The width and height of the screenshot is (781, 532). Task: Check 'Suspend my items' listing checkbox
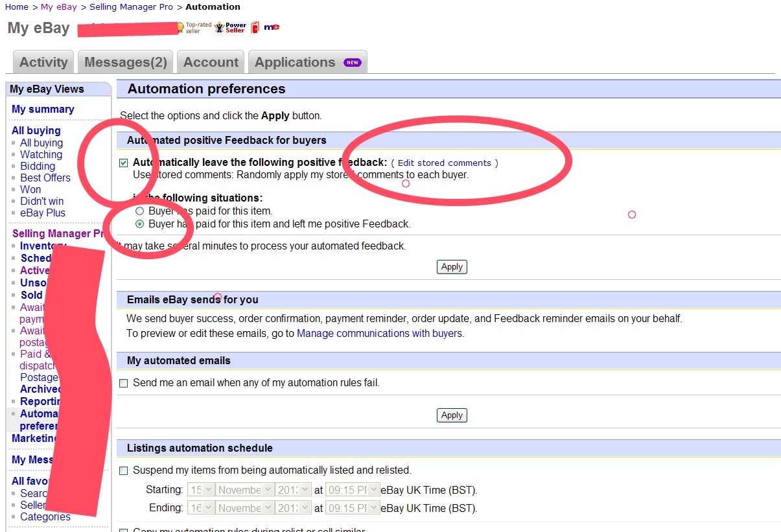click(124, 471)
